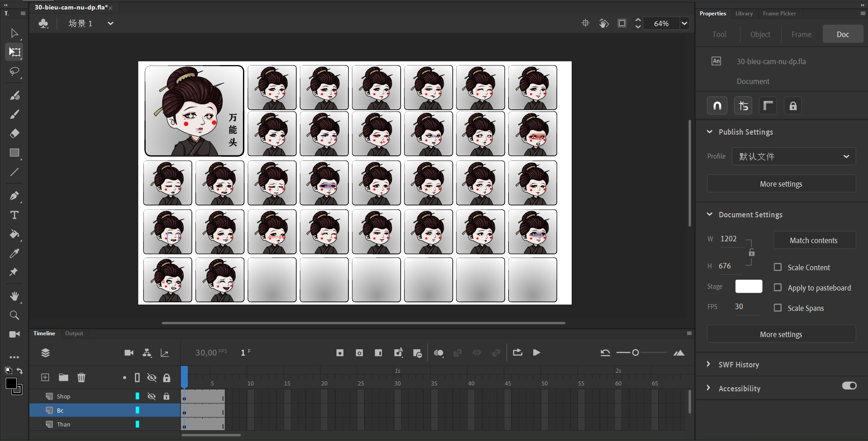This screenshot has width=868, height=441.
Task: Select the Text tool
Action: coord(14,215)
